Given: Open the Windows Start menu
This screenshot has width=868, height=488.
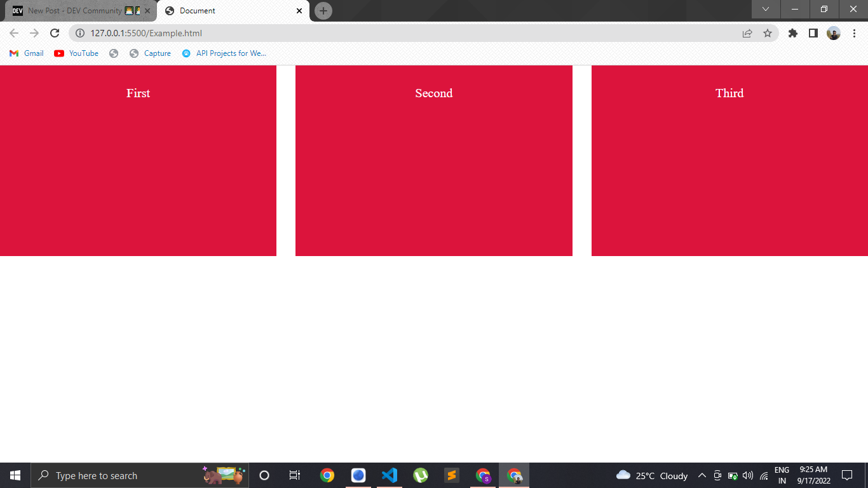Looking at the screenshot, I should click(x=15, y=475).
